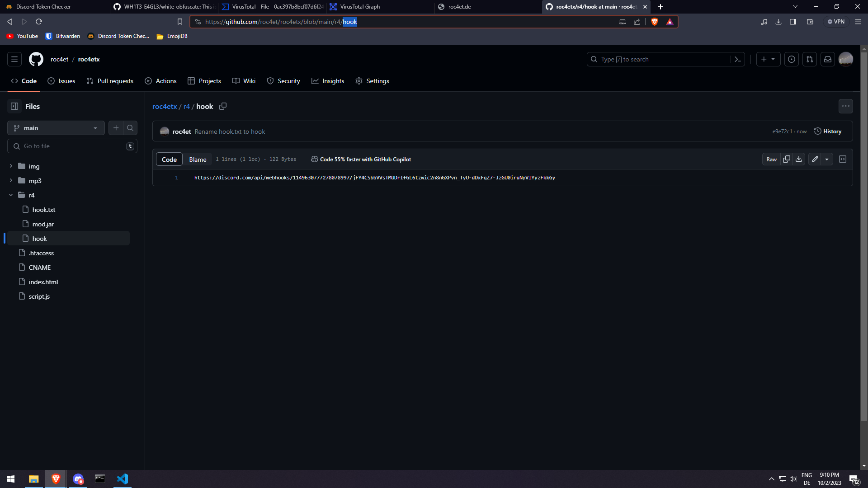868x488 pixels.
Task: Search files in this repository
Action: click(x=130, y=128)
